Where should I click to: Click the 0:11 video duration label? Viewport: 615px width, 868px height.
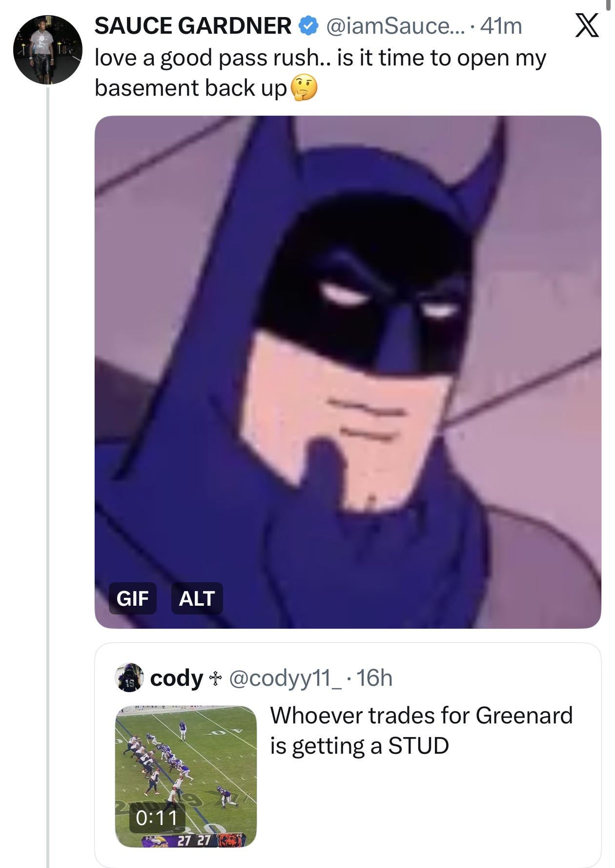(156, 818)
